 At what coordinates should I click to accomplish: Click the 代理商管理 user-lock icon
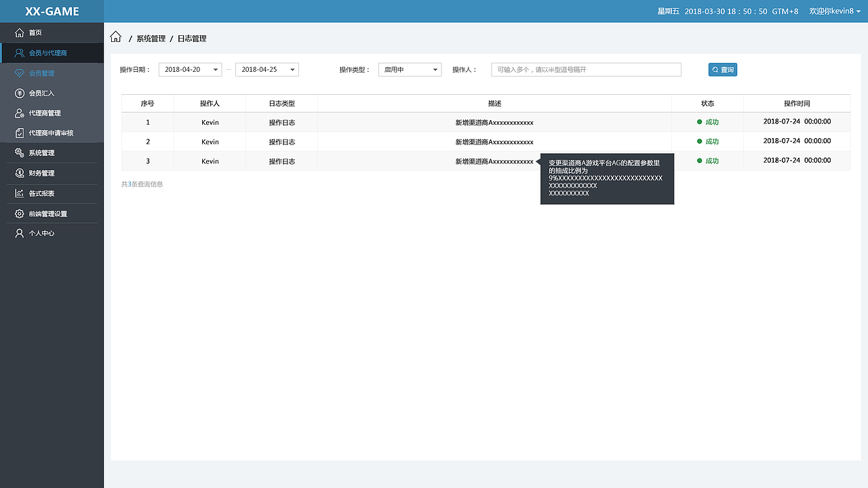[19, 113]
